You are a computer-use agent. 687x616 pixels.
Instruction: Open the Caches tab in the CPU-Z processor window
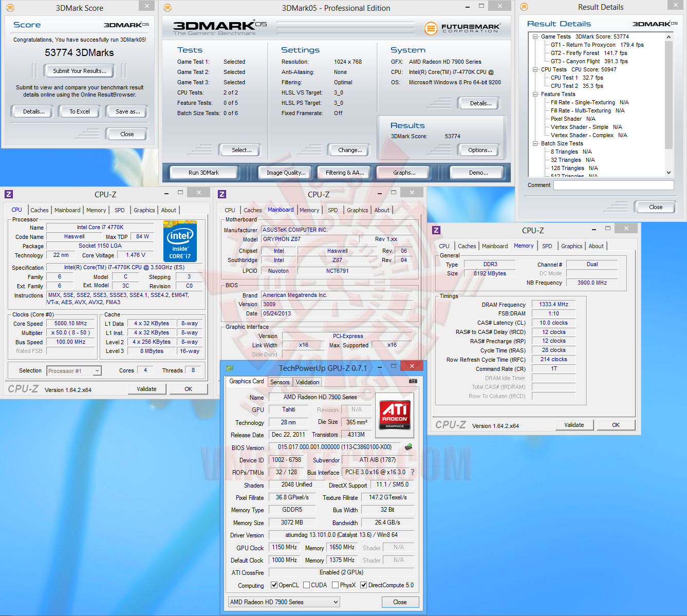(40, 210)
